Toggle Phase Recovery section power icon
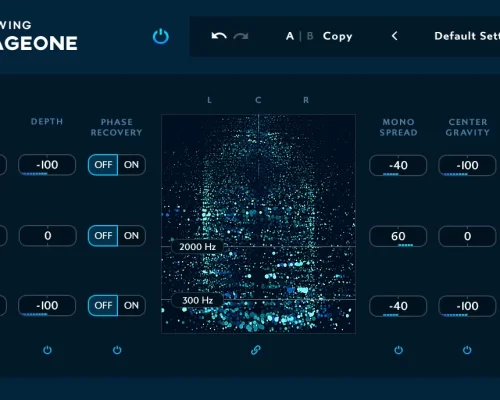The width and height of the screenshot is (500, 400). pyautogui.click(x=117, y=350)
